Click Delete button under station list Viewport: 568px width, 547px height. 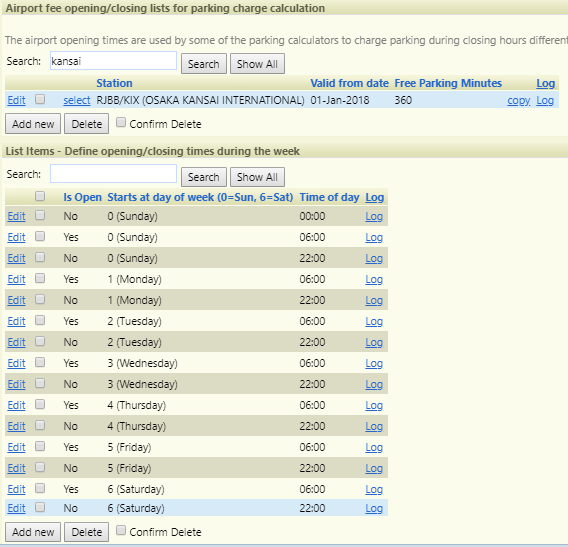(x=87, y=124)
